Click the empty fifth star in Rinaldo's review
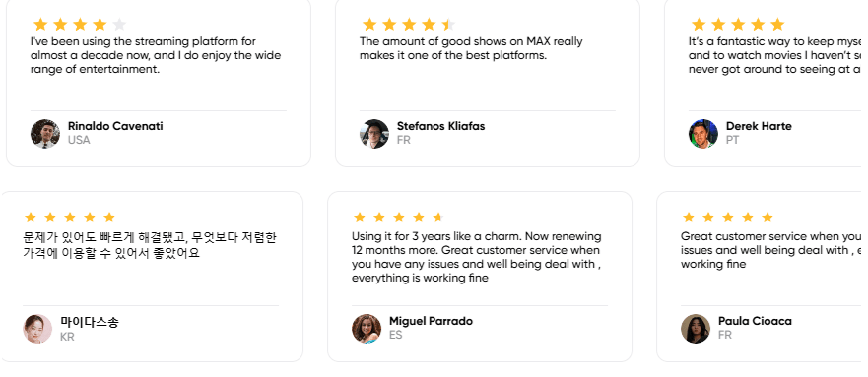The height and width of the screenshot is (377, 868). click(119, 25)
